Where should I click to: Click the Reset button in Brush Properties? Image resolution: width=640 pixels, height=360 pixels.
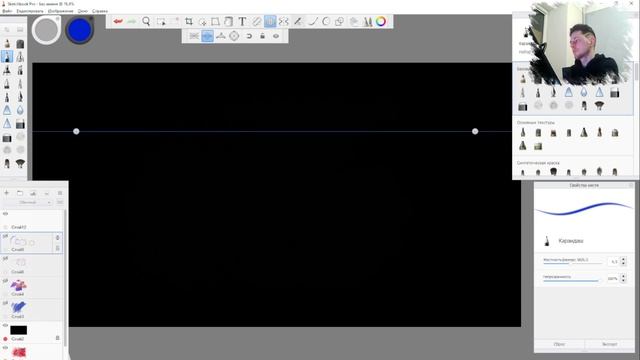pos(559,344)
